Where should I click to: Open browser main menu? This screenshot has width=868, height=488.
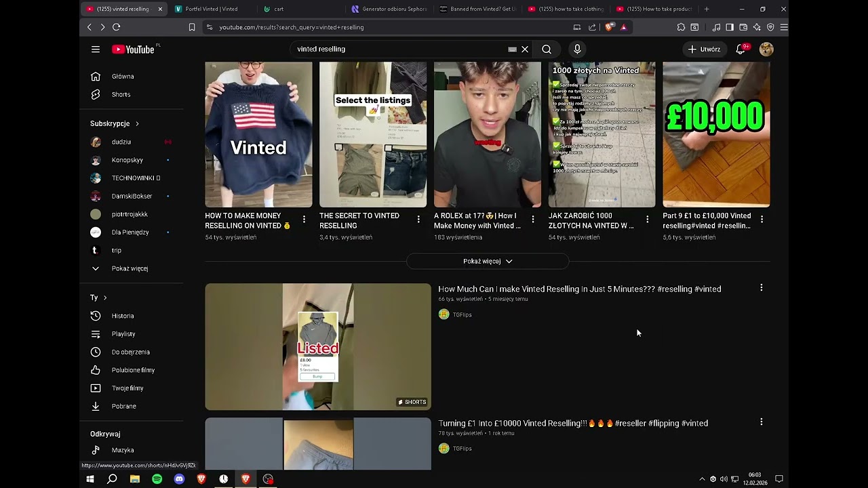(784, 27)
